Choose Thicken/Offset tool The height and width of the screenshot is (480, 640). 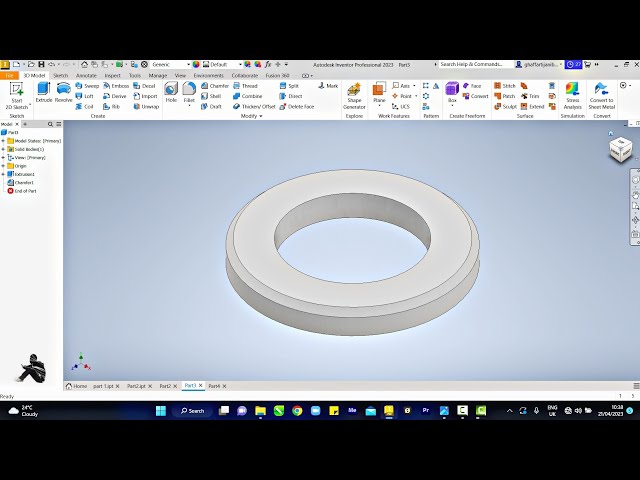(254, 107)
